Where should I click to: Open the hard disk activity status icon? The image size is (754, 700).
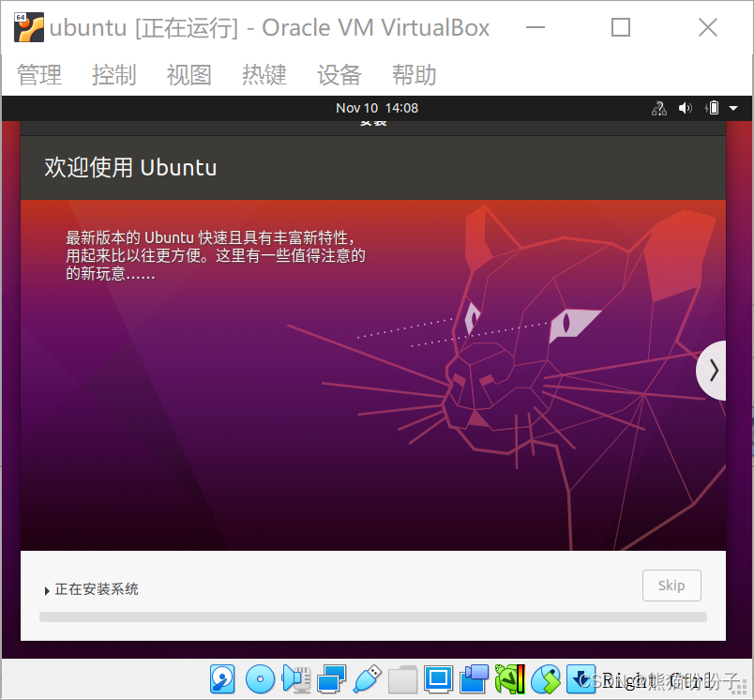coord(222,679)
